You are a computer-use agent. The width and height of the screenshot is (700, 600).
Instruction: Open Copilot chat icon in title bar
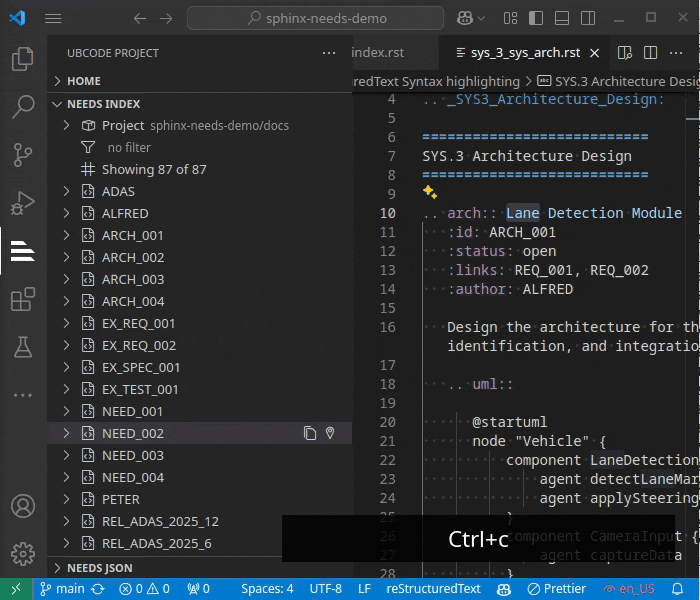[465, 18]
